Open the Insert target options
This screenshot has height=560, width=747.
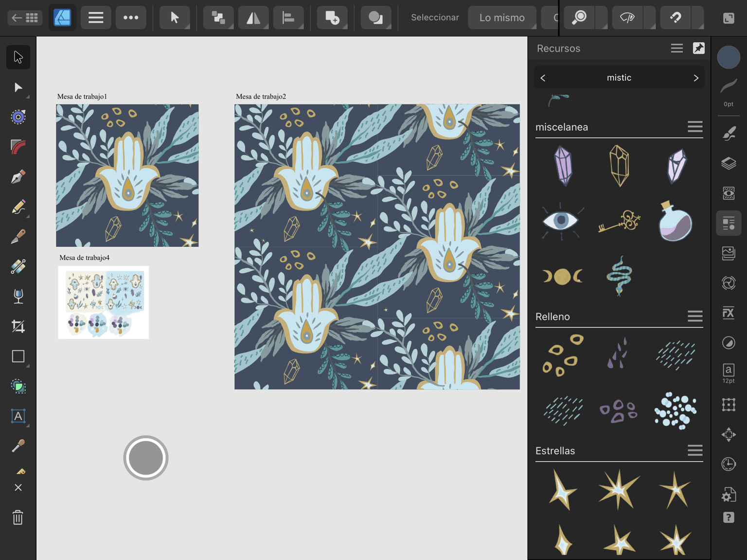point(332,18)
